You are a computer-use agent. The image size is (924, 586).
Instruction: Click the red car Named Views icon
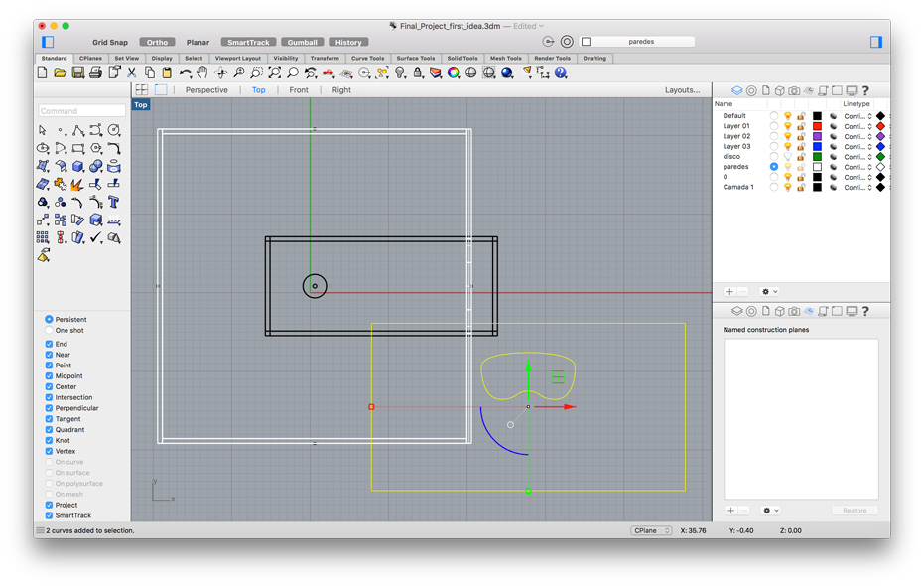[329, 73]
